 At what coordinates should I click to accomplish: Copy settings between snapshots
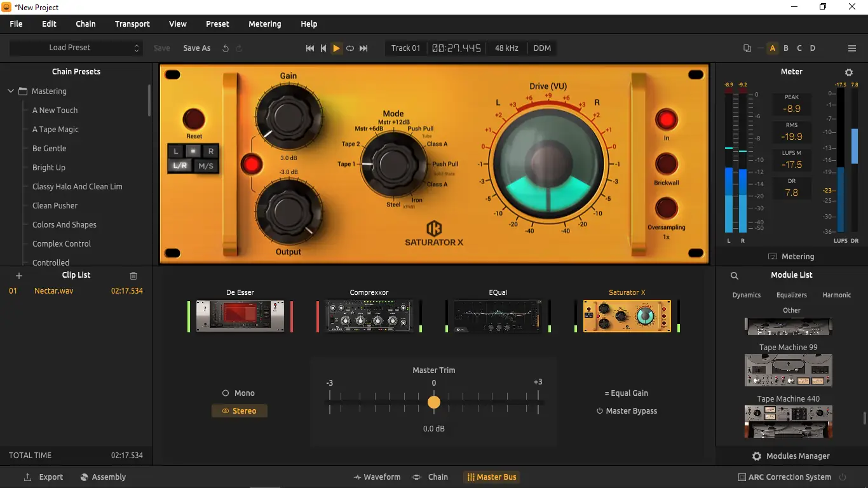pyautogui.click(x=746, y=48)
